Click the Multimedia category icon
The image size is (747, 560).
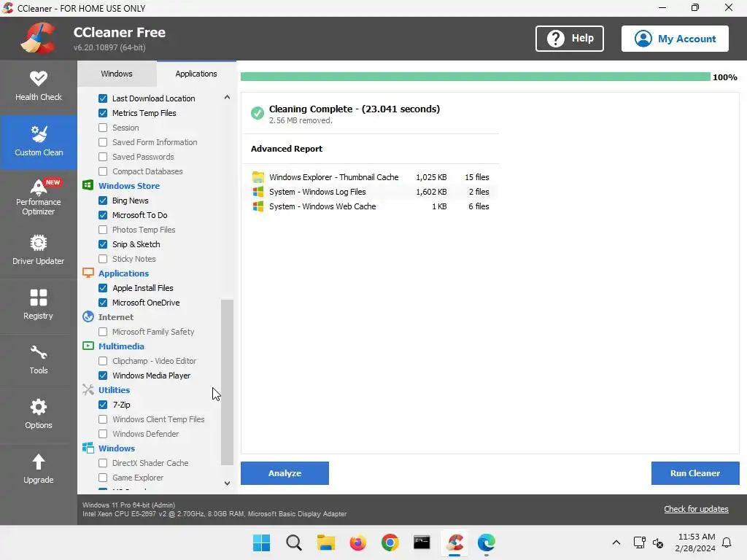tap(88, 346)
